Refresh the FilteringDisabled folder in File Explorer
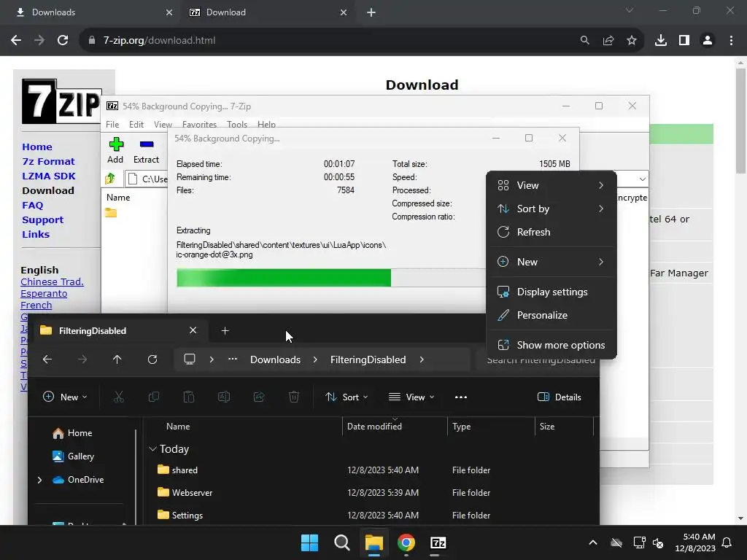The width and height of the screenshot is (747, 560). [152, 359]
